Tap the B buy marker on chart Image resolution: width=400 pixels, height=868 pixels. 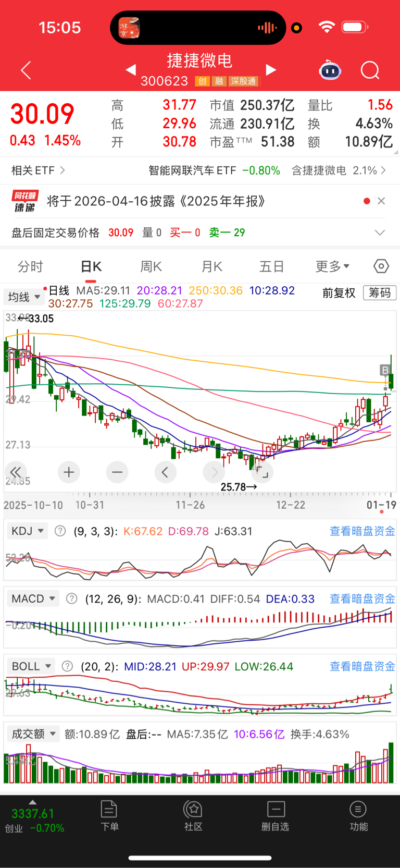coord(385,371)
